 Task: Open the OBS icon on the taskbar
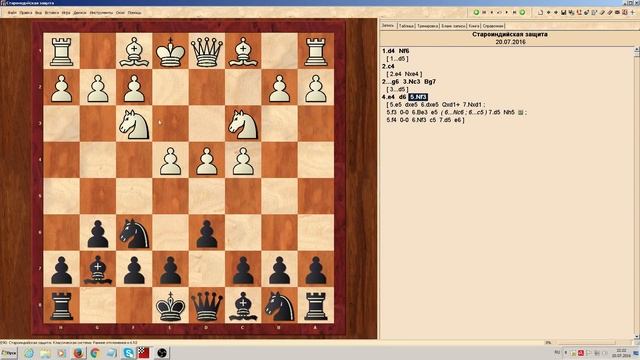click(162, 353)
